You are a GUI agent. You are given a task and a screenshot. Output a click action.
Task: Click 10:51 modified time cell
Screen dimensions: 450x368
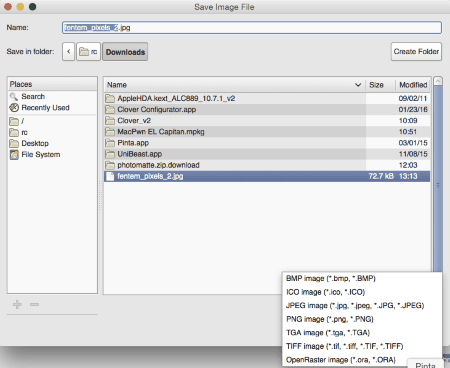click(408, 132)
